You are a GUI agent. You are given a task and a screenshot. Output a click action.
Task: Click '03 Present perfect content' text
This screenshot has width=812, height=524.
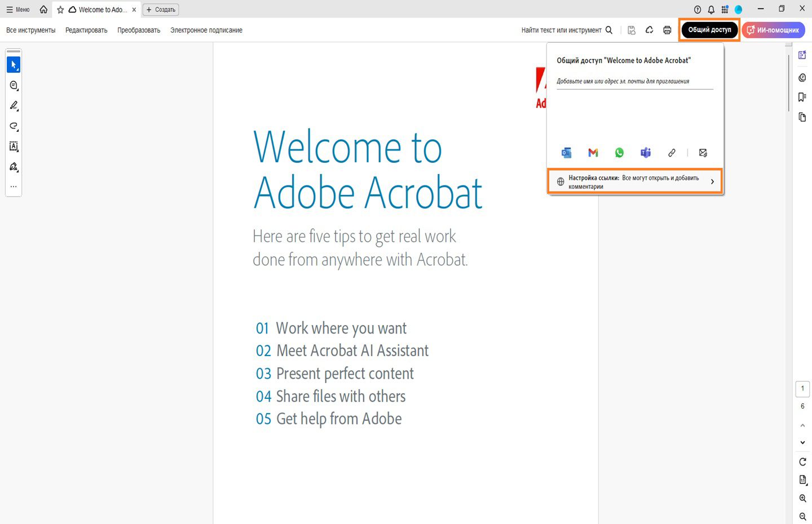pyautogui.click(x=335, y=374)
